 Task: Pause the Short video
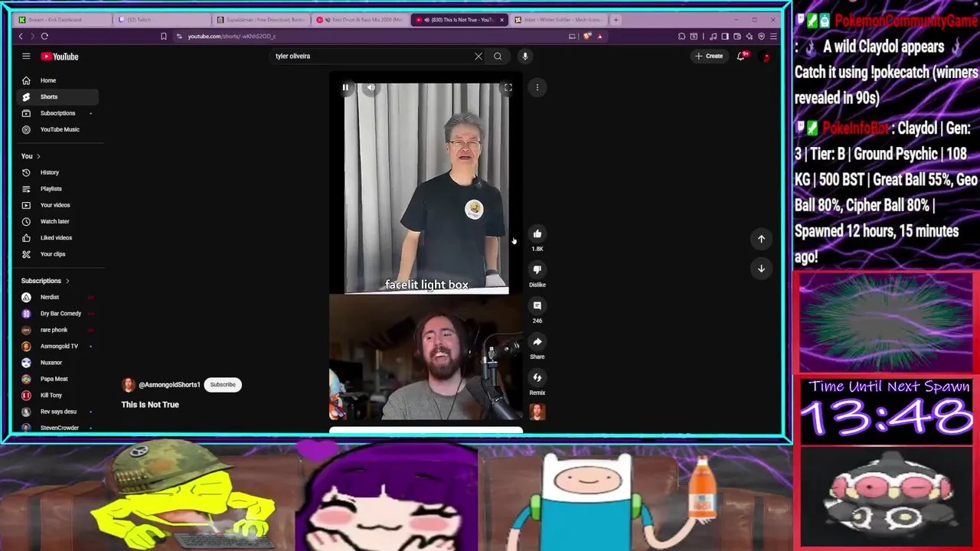(345, 88)
